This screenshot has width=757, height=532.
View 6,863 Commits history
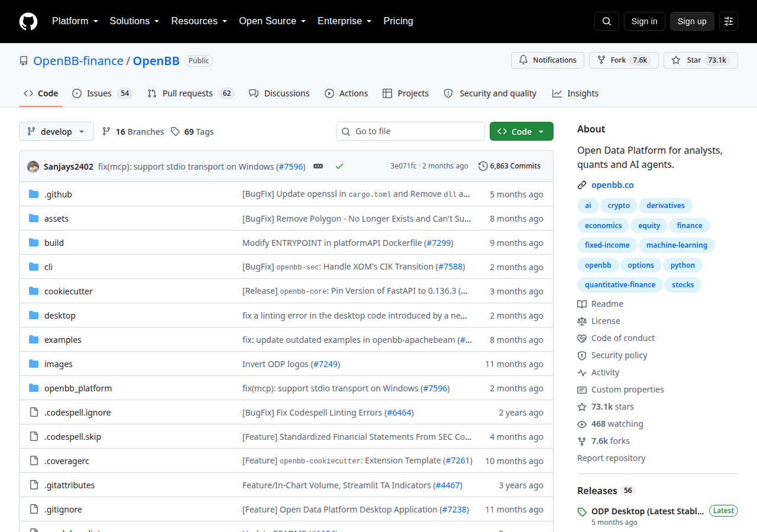509,166
